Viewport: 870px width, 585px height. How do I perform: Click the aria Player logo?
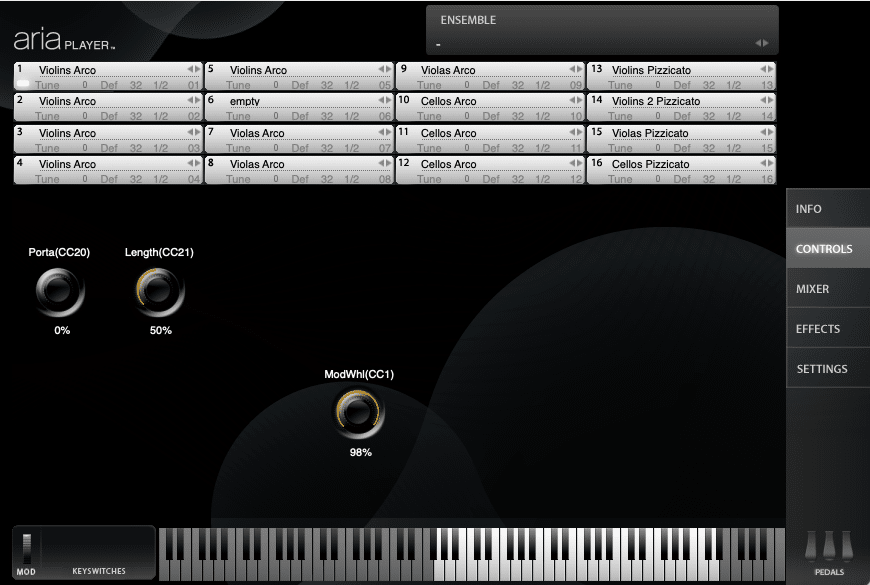coord(64,40)
